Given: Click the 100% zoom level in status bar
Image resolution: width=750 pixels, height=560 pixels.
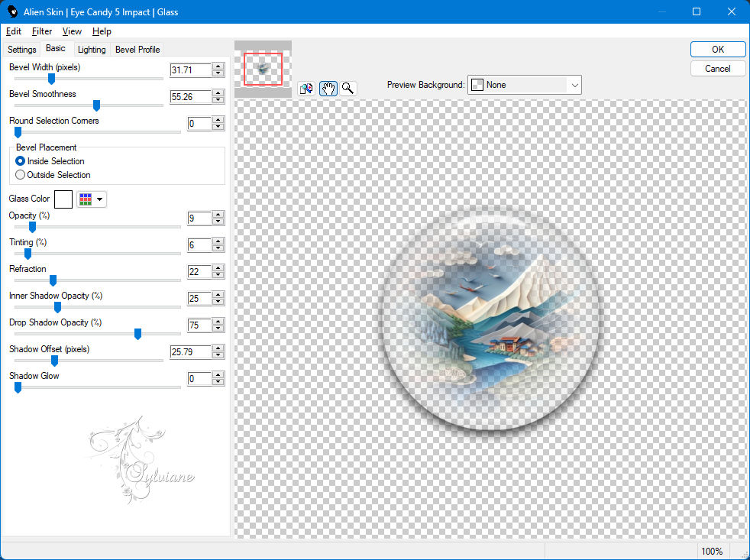Looking at the screenshot, I should tap(711, 551).
